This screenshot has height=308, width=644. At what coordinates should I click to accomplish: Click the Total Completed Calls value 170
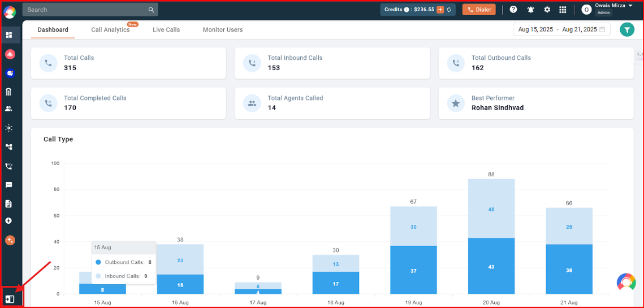pyautogui.click(x=70, y=108)
